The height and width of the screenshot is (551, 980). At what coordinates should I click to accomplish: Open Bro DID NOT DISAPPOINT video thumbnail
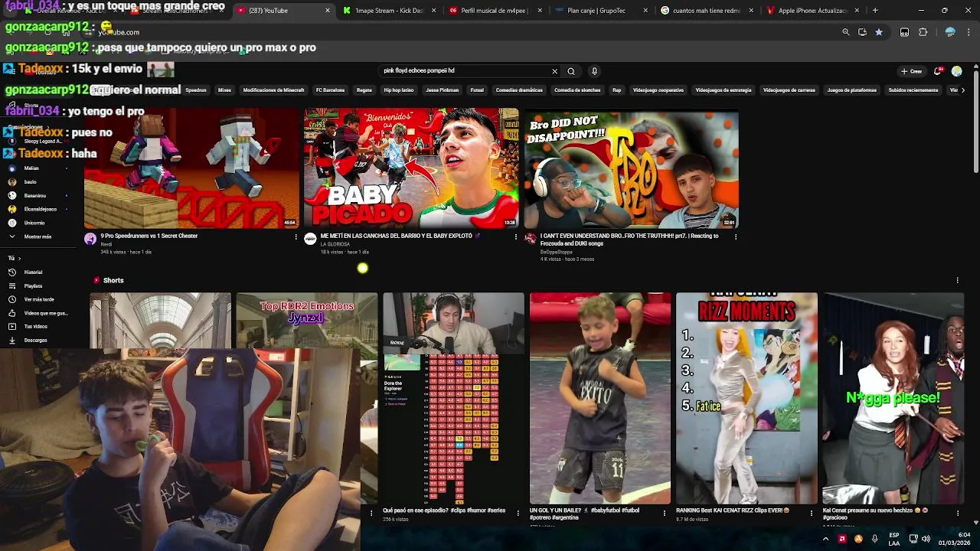pos(632,168)
